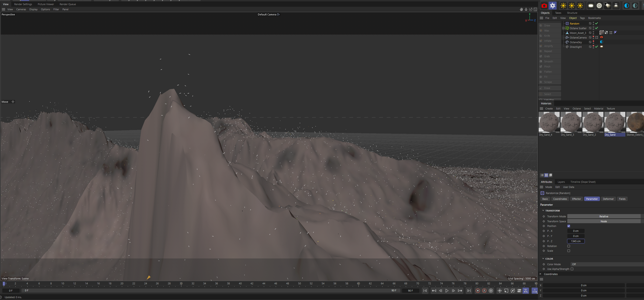Image resolution: width=644 pixels, height=300 pixels.
Task: Select the Dry_Sand_3 material thumbnail
Action: (x=571, y=122)
